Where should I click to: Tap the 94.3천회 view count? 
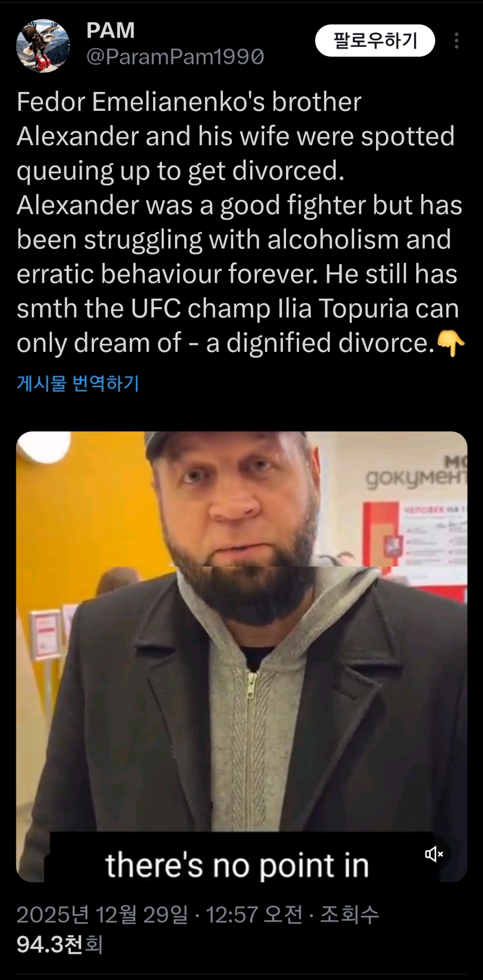click(x=60, y=944)
